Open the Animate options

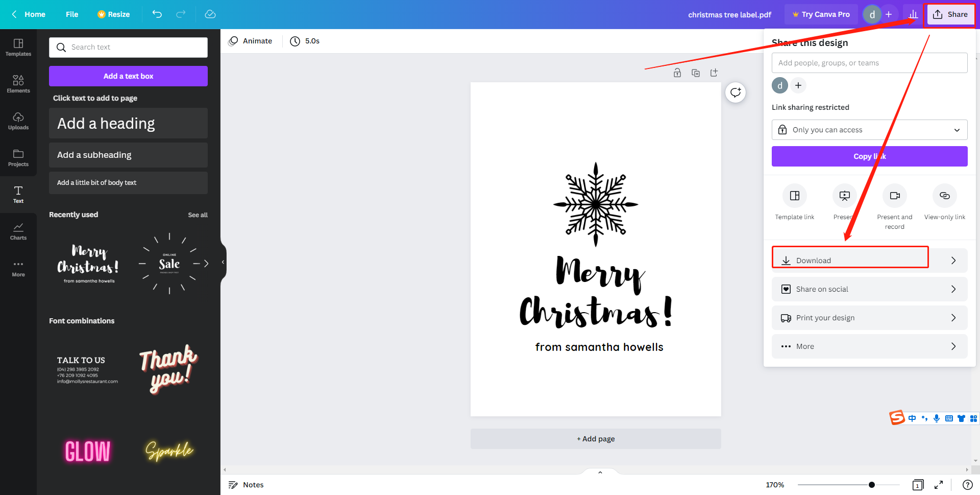[x=250, y=41]
